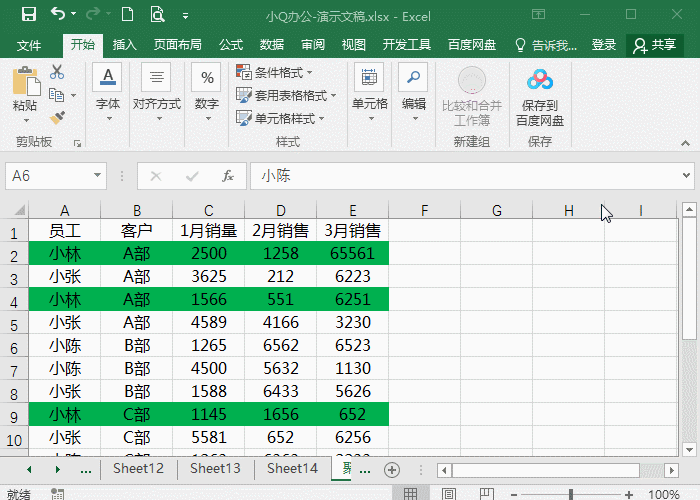Click the Name Box showing A6
Screen dimensions: 700x500
47,176
